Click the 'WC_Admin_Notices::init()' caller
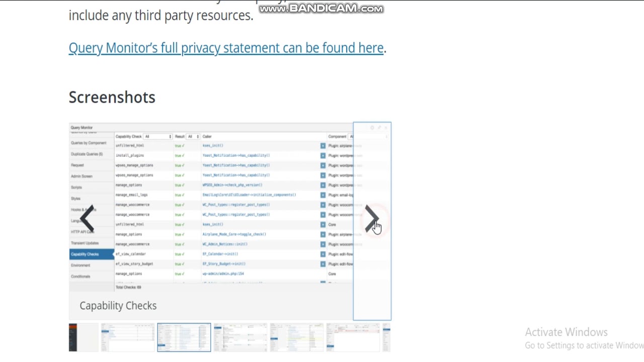The height and width of the screenshot is (362, 644). (225, 244)
